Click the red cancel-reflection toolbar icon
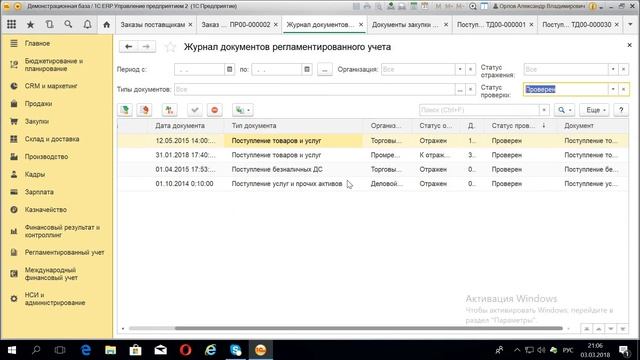 (144, 110)
